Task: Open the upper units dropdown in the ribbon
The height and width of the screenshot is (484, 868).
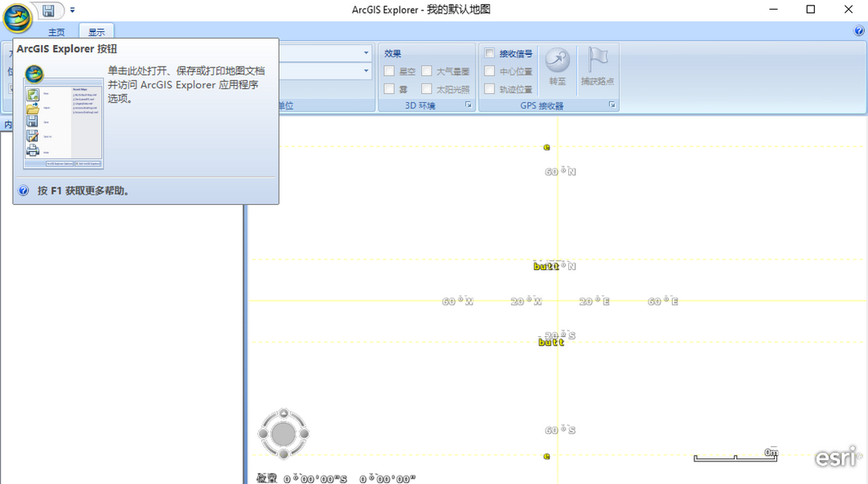Action: coord(366,53)
